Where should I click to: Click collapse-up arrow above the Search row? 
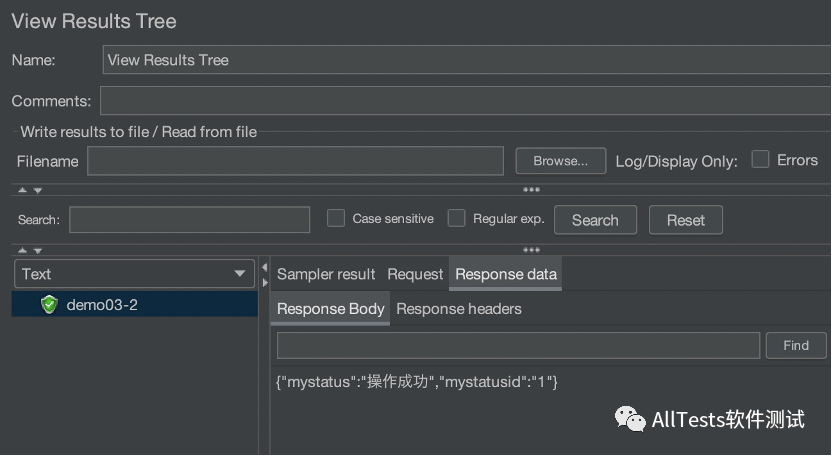click(22, 190)
